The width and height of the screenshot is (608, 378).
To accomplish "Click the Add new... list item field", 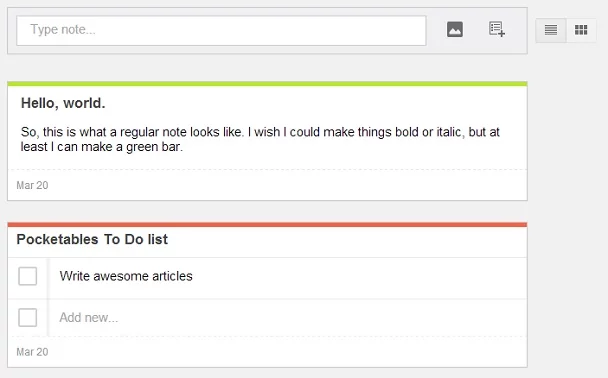I will coord(287,318).
